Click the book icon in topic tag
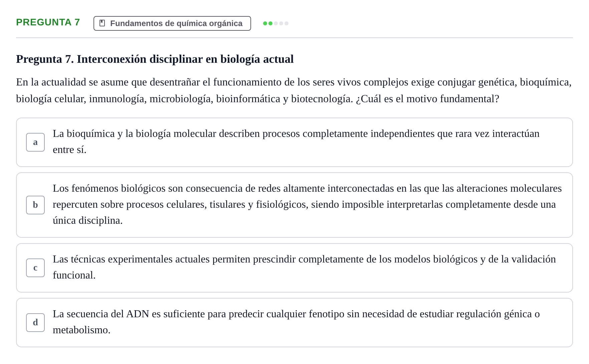 click(103, 23)
